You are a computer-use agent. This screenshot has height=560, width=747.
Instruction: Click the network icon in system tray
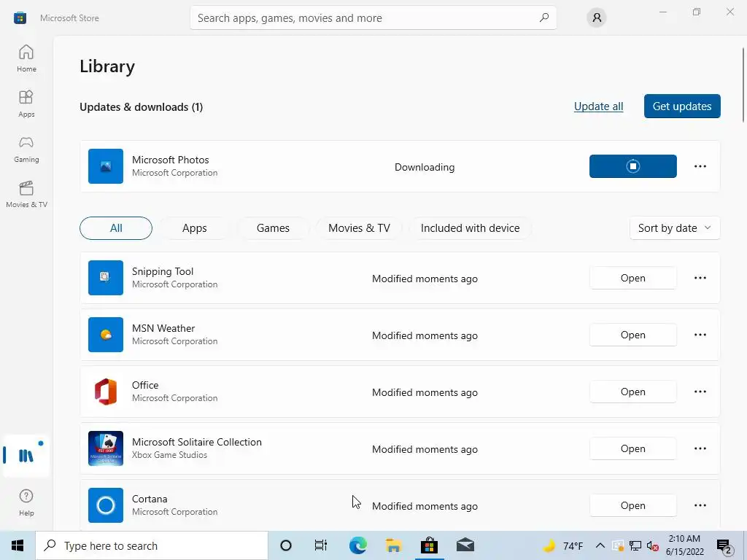point(635,545)
